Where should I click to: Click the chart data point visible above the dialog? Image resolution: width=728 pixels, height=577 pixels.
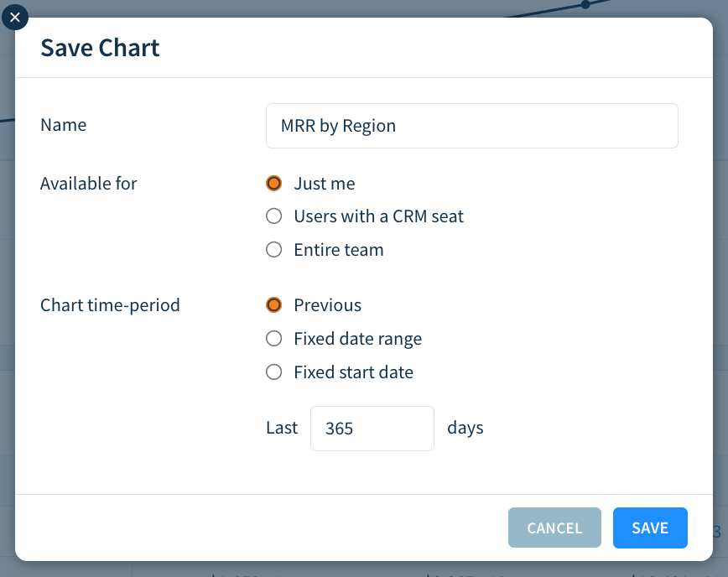[x=585, y=6]
